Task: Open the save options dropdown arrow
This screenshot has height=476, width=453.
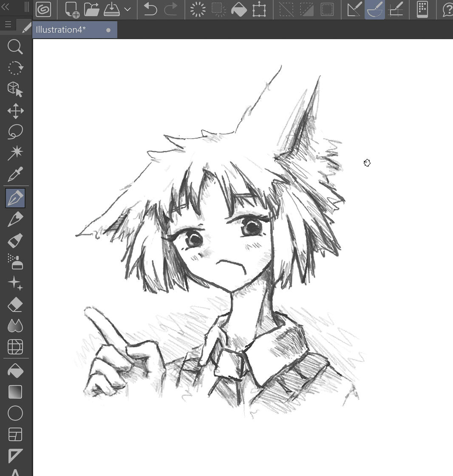Action: [x=127, y=9]
